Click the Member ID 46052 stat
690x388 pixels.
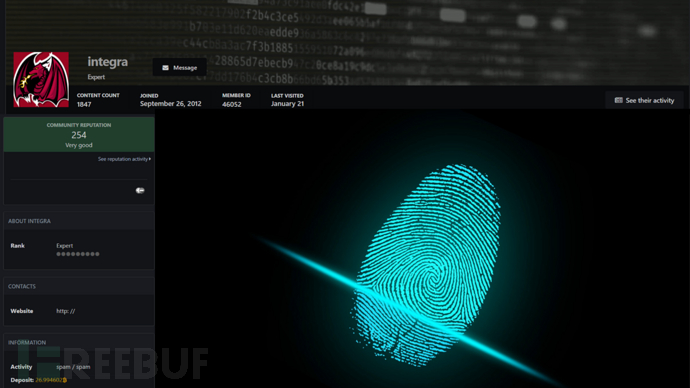point(236,100)
